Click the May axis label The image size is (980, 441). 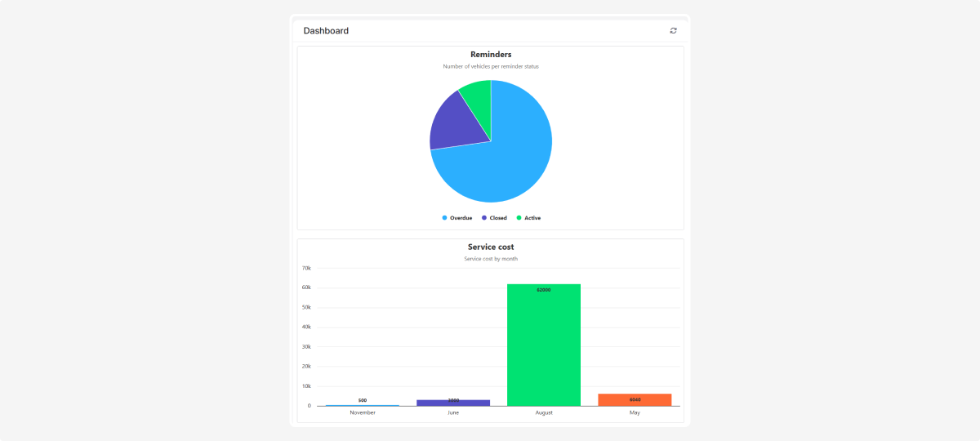[635, 413]
